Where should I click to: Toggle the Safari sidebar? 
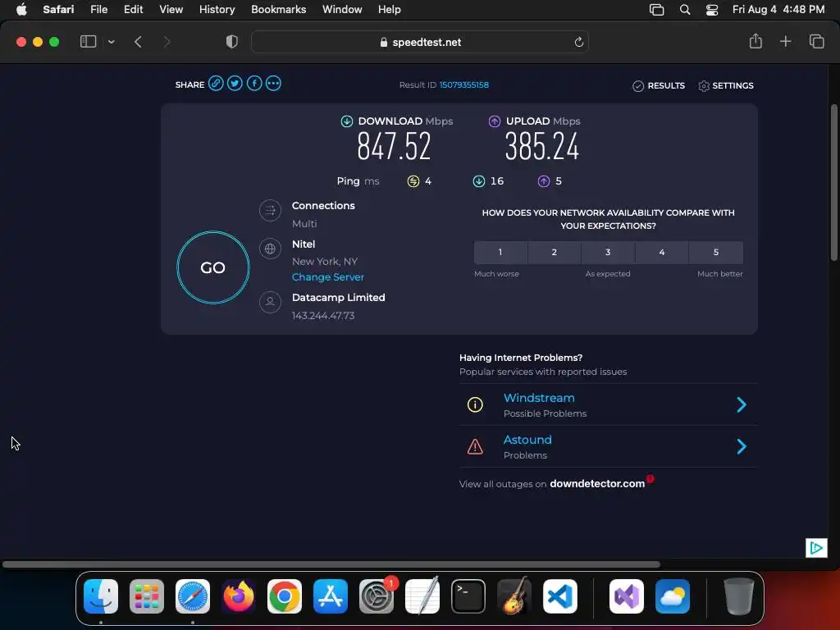89,42
